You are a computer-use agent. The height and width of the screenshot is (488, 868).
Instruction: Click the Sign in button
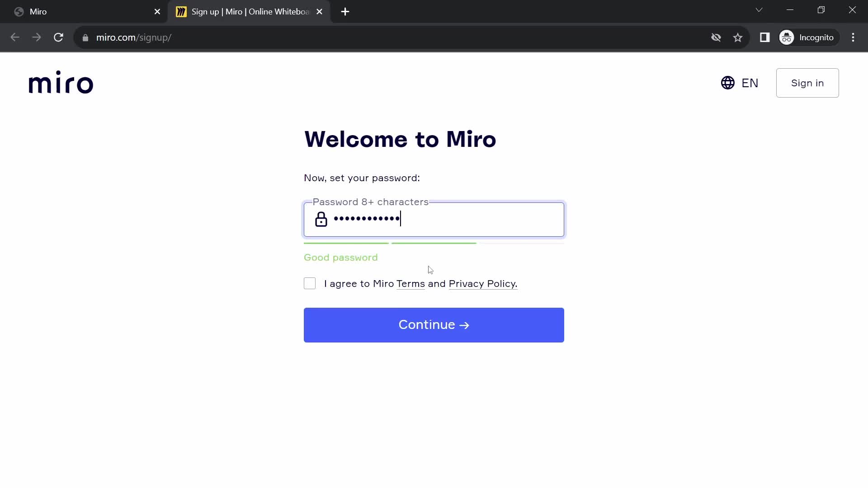pyautogui.click(x=807, y=83)
